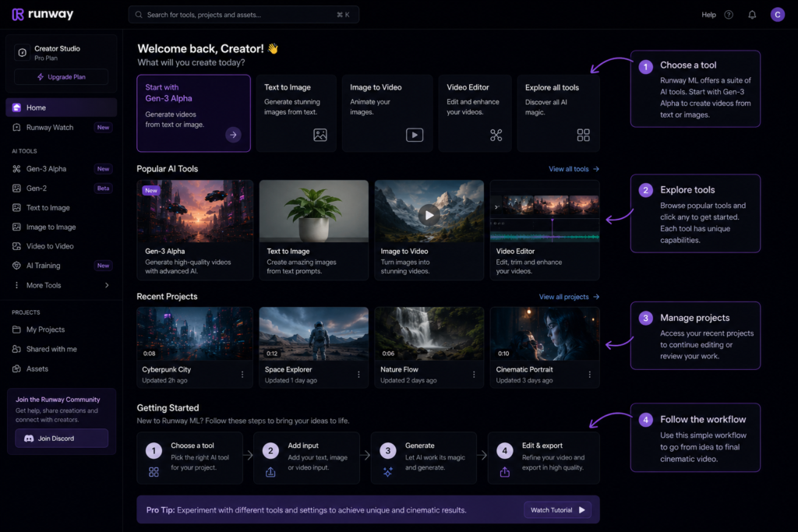
Task: Open the Text to Image plant thumbnail
Action: pyautogui.click(x=313, y=211)
